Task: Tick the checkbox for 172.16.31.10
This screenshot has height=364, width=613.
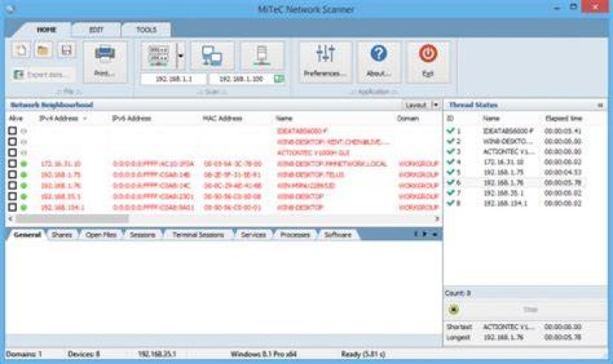Action: (13, 163)
